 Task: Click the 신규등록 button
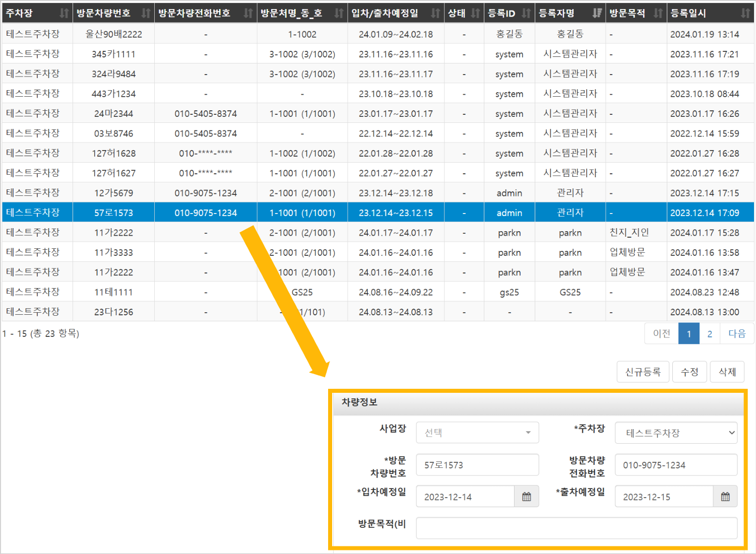[x=643, y=372]
